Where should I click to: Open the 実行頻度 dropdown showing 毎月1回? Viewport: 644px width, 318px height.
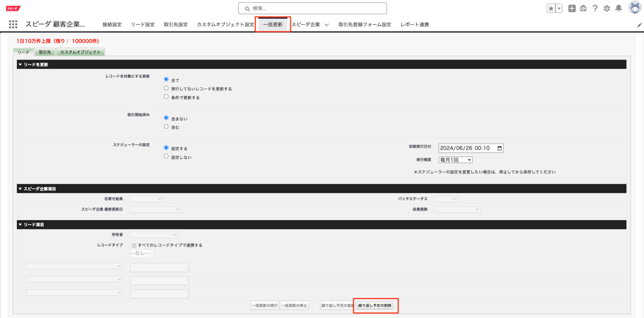[x=455, y=160]
